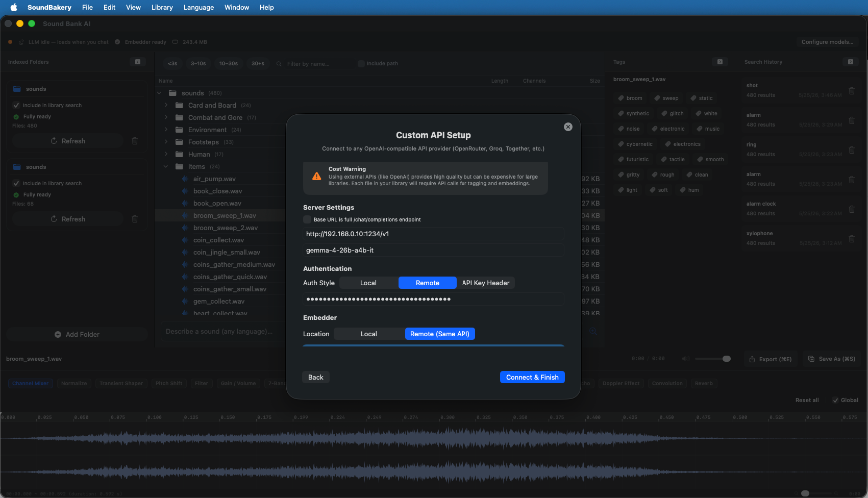Filter by 10–30s length
868x498 pixels.
point(229,63)
